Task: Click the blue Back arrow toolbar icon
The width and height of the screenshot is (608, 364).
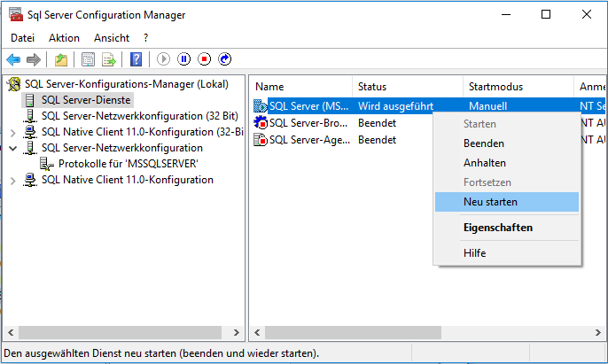Action: (x=13, y=59)
